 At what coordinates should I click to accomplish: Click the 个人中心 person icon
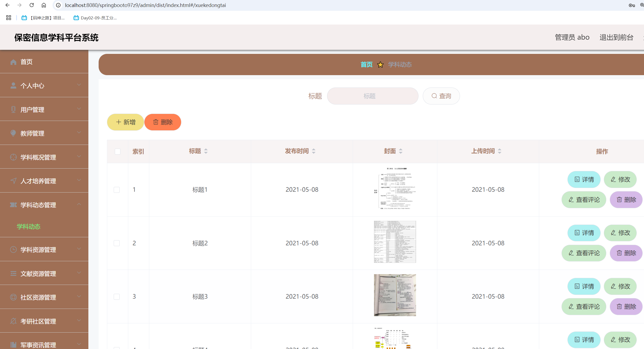point(13,85)
